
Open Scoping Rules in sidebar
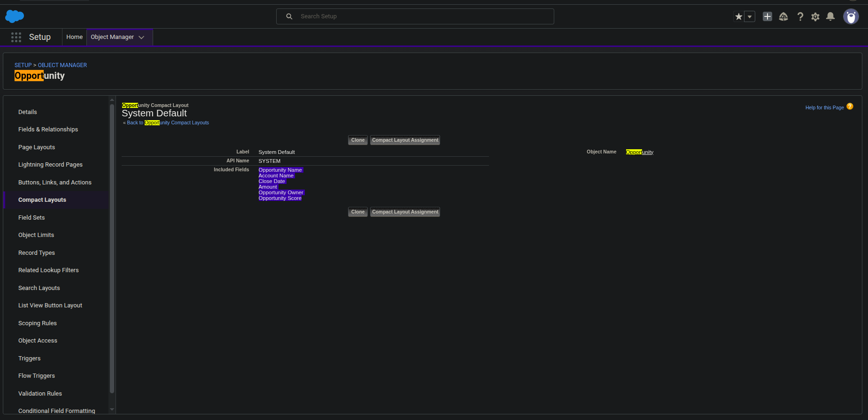[x=38, y=323]
